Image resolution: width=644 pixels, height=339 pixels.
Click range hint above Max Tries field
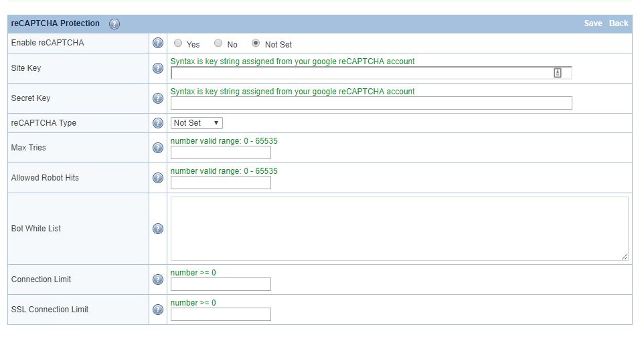[x=224, y=141]
